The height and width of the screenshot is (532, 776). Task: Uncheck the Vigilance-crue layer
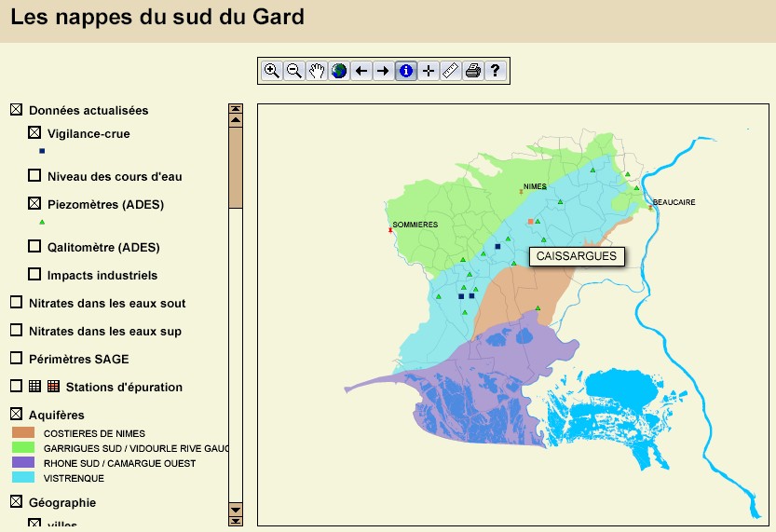click(x=34, y=134)
